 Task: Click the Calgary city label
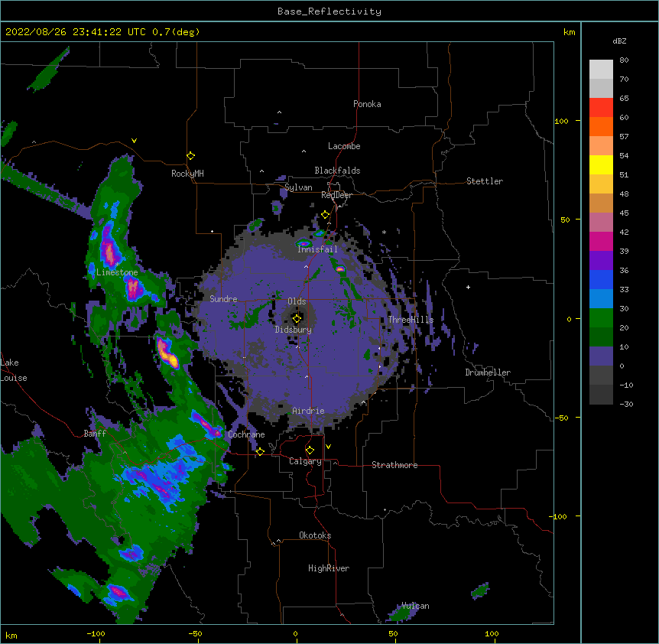click(x=305, y=461)
